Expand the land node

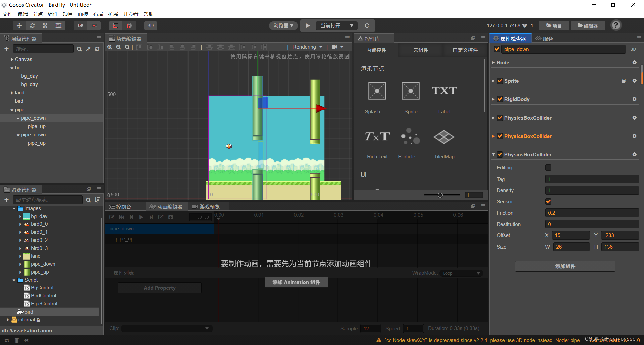pos(12,93)
